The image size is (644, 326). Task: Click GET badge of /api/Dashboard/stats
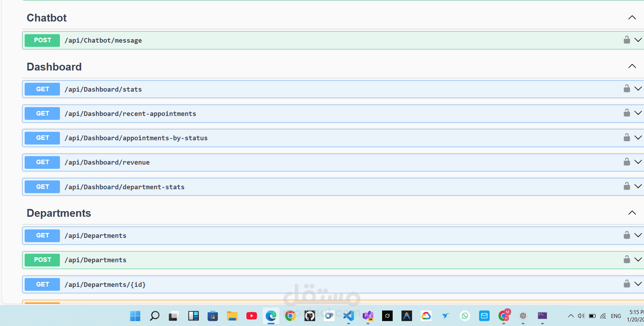click(42, 89)
